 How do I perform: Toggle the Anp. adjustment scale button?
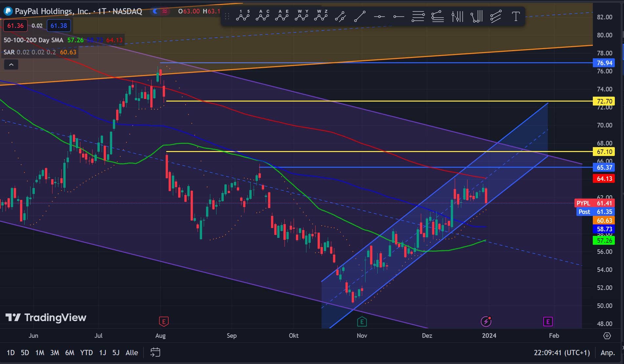[x=608, y=353]
